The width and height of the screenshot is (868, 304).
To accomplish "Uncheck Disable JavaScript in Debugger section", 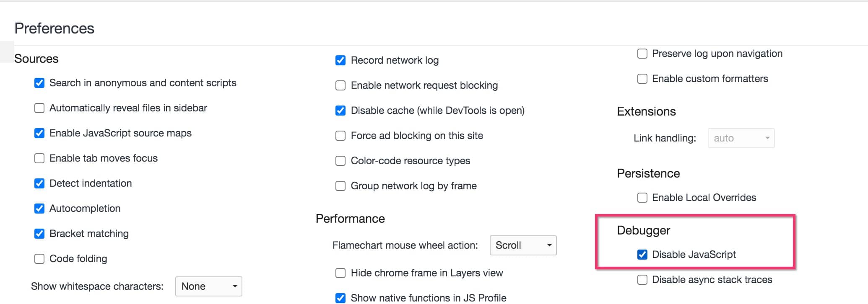I will pos(642,255).
